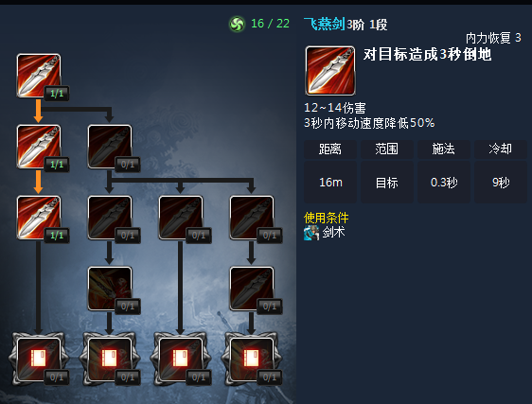Click the fourth secret book slot at bottom
532x404 pixels.
252,359
